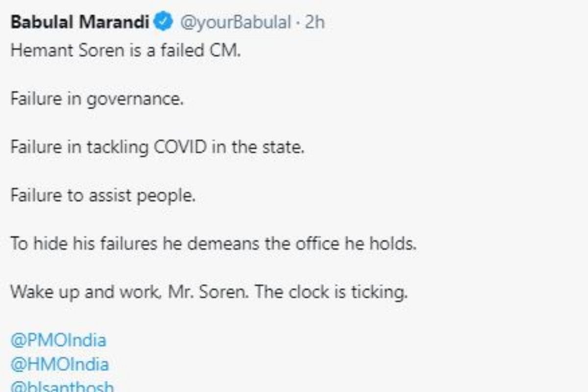Open Babulal Marandi's profile name
Screen dimensions: 588x392
(80, 23)
